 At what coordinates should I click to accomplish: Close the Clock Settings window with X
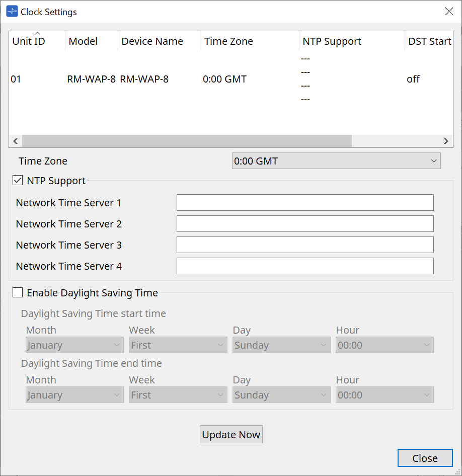[449, 12]
